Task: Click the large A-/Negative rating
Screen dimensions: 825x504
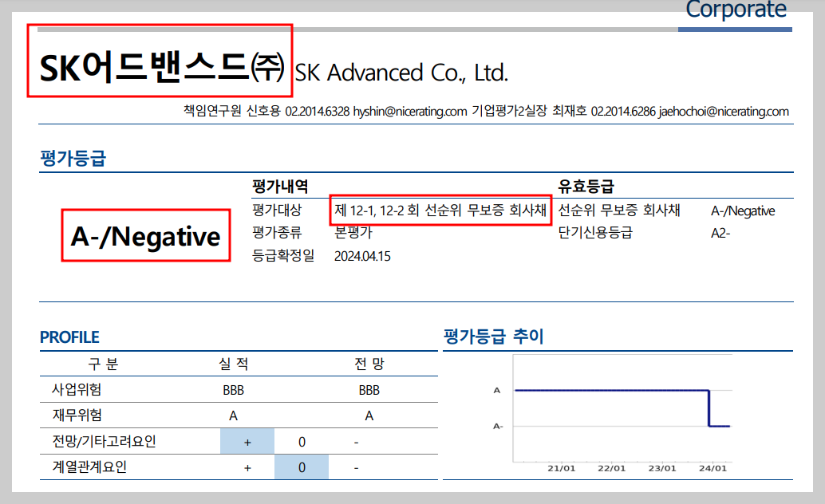Action: pyautogui.click(x=146, y=236)
